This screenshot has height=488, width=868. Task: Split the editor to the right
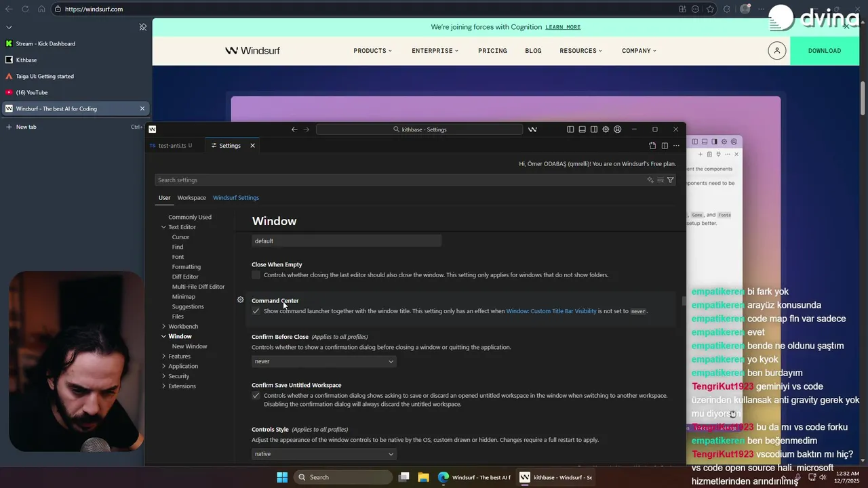[665, 146]
